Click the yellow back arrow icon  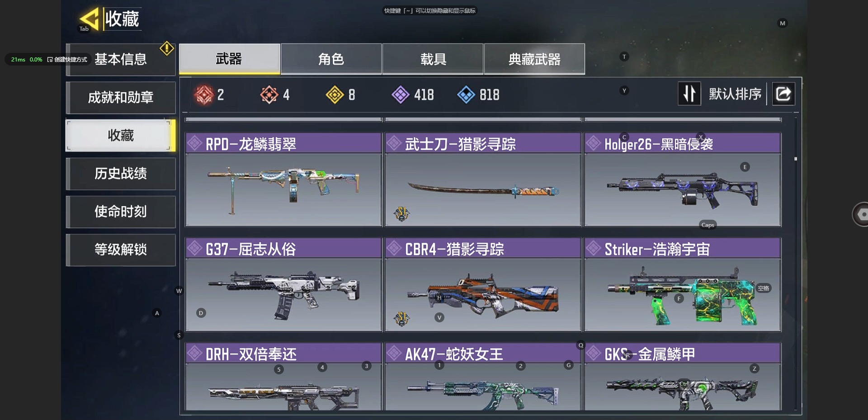tap(89, 19)
